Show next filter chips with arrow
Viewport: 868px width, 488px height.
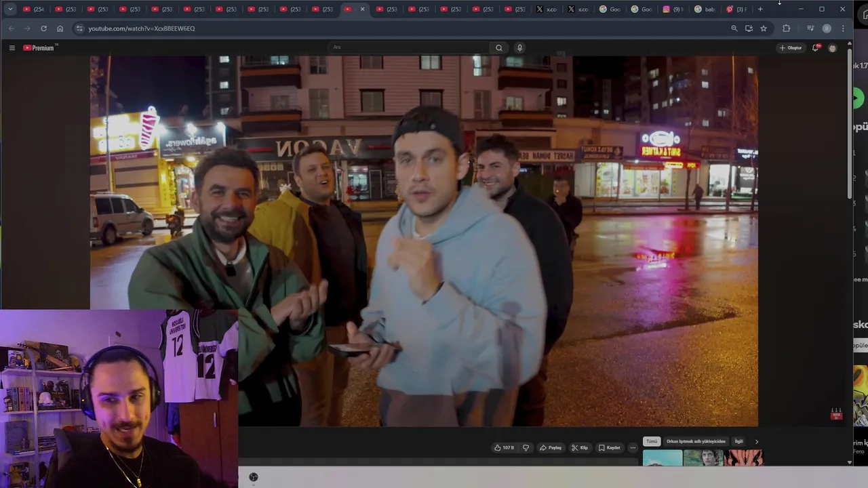(x=756, y=441)
